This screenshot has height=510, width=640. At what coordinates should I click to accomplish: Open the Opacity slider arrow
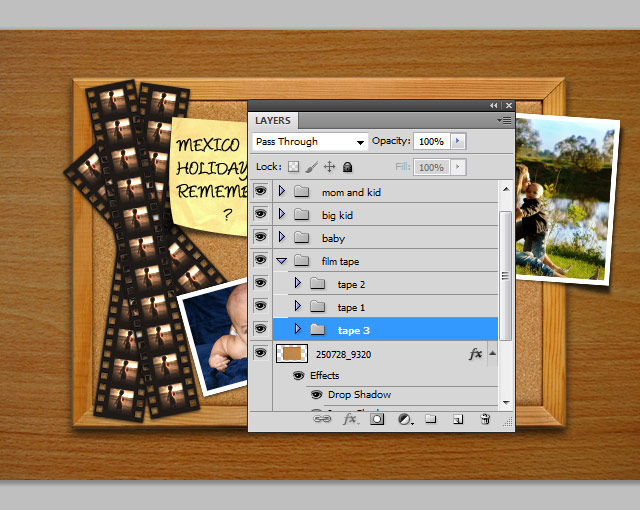[x=458, y=142]
